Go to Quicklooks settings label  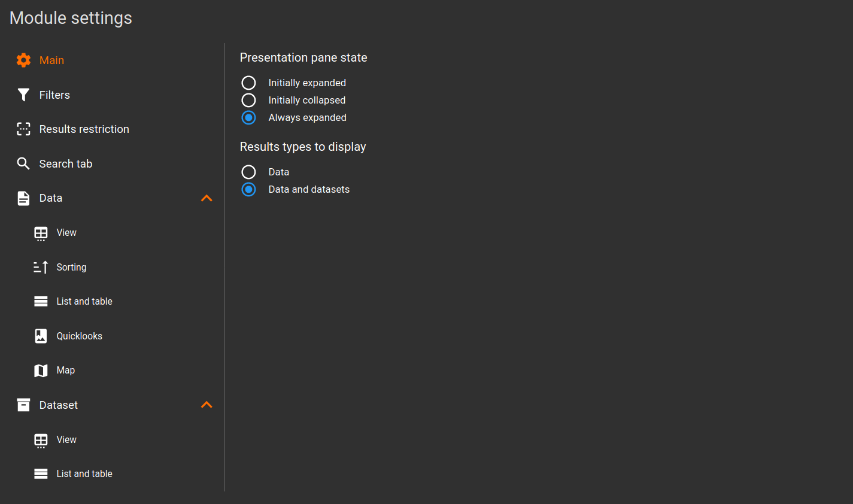[80, 336]
